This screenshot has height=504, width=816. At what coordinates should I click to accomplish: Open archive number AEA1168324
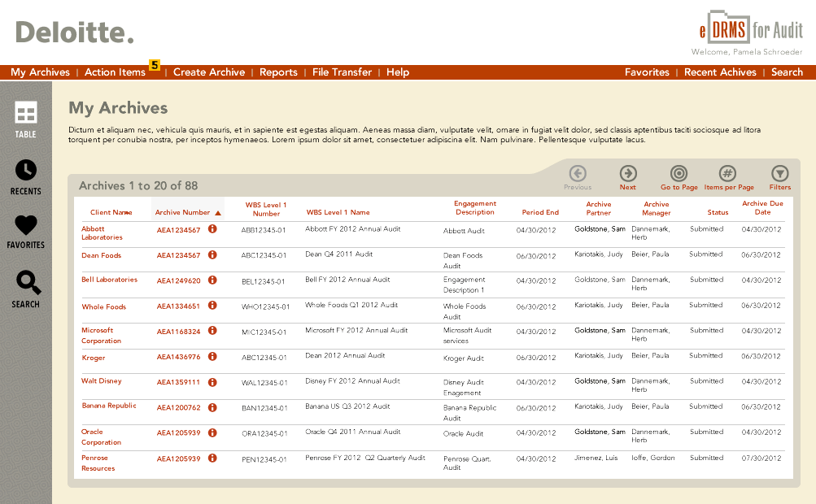point(178,332)
